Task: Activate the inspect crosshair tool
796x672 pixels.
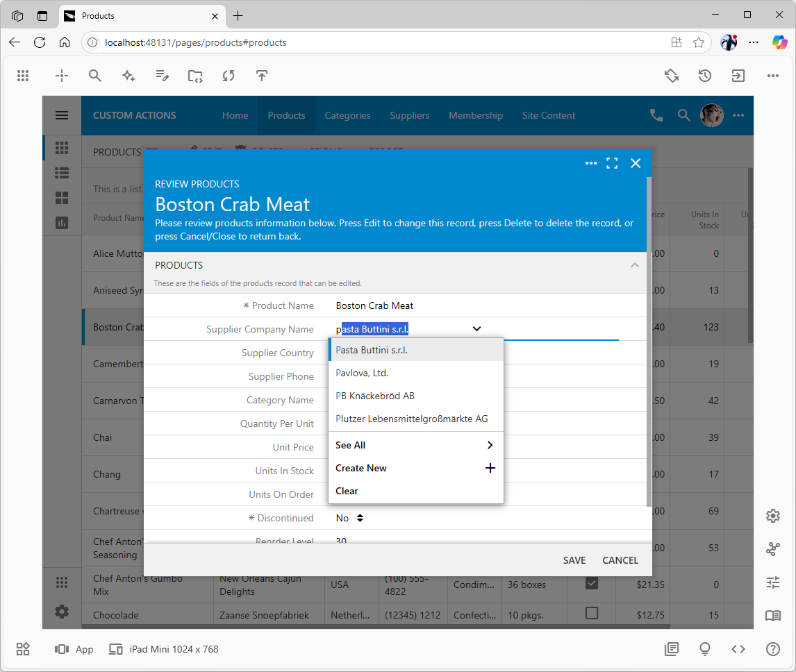Action: tap(62, 76)
